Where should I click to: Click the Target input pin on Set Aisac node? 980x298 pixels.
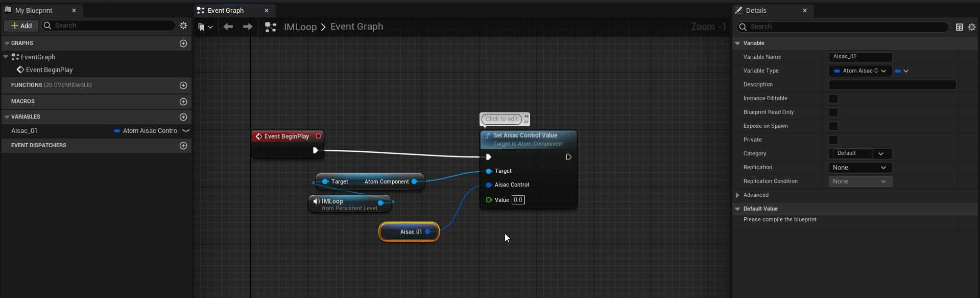(x=489, y=171)
